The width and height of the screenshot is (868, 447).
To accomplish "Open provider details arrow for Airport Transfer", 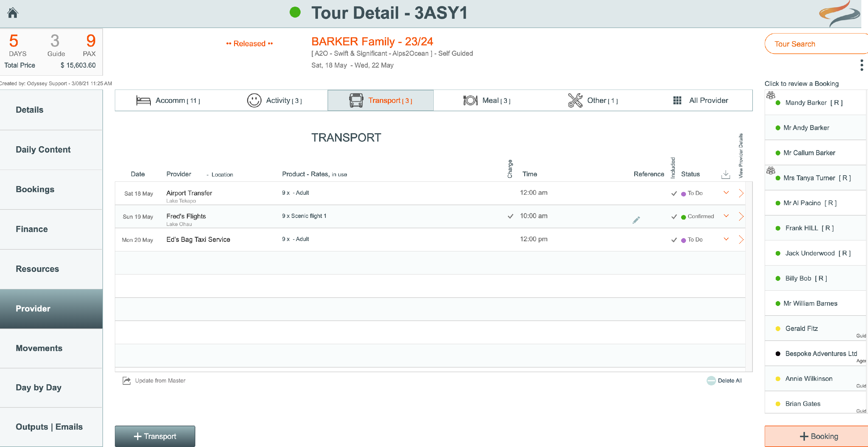I will point(741,193).
